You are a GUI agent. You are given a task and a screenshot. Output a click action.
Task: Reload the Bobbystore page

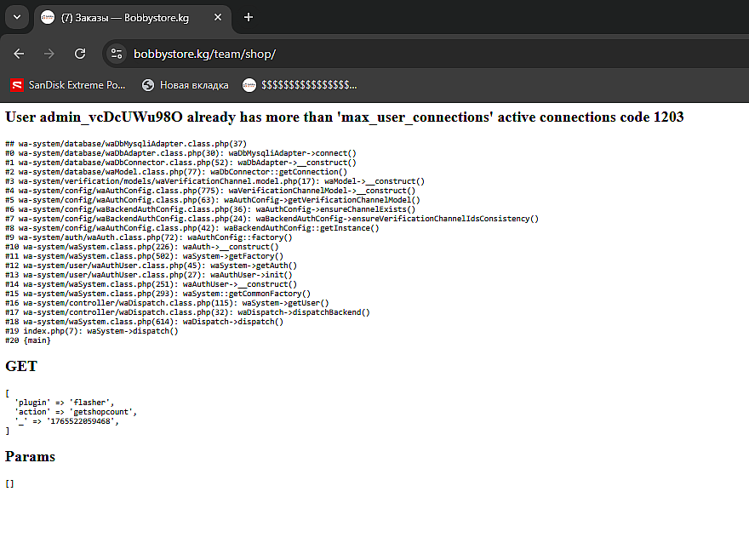(x=80, y=54)
